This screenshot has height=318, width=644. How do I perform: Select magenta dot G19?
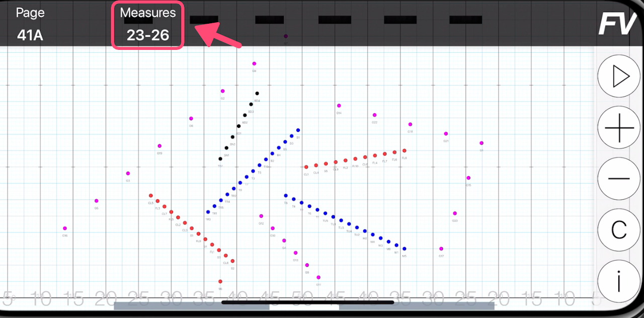[159, 146]
